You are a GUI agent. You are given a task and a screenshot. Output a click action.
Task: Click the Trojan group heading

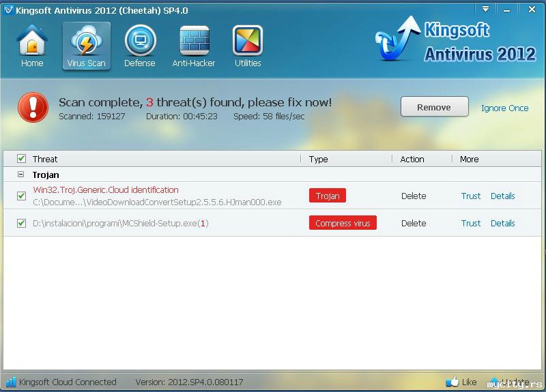click(x=46, y=175)
